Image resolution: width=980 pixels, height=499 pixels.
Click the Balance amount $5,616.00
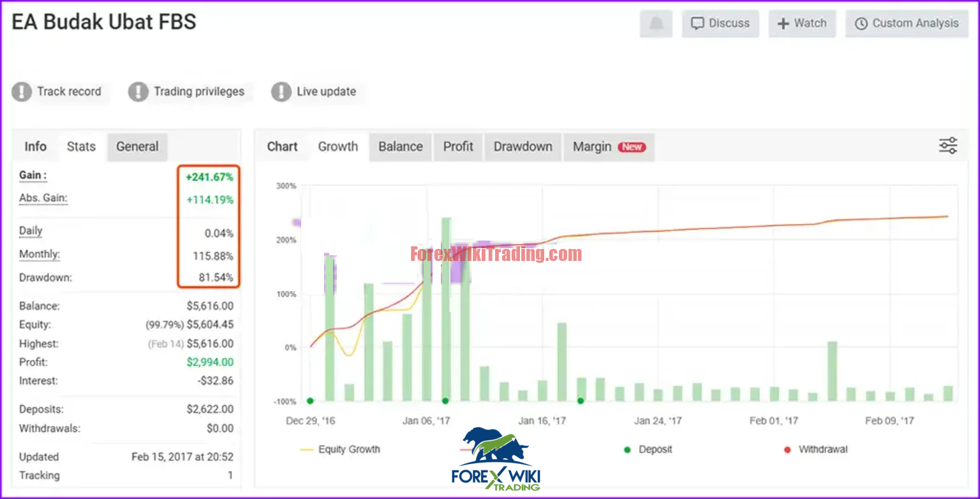(x=210, y=306)
